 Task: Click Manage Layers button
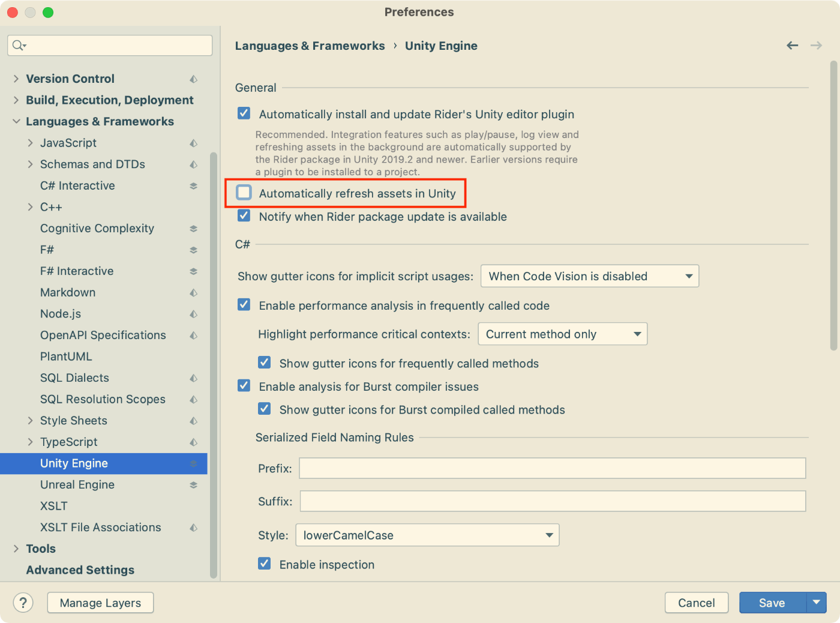(100, 603)
